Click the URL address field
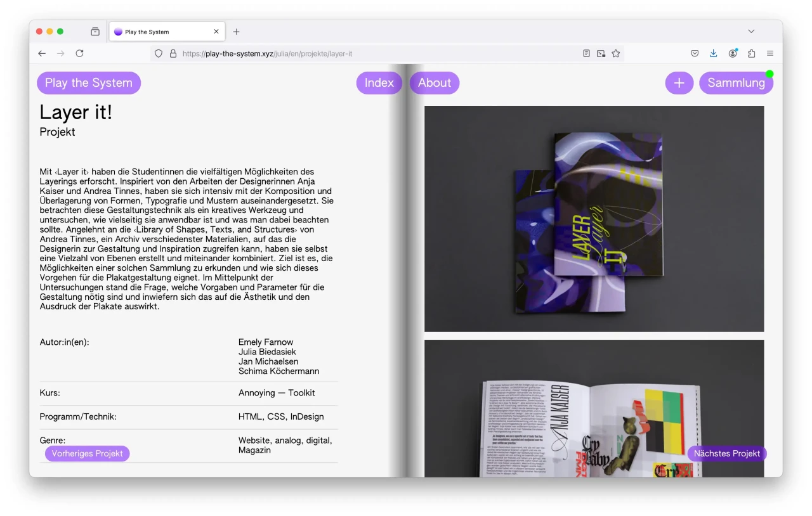This screenshot has height=516, width=812. [x=381, y=54]
